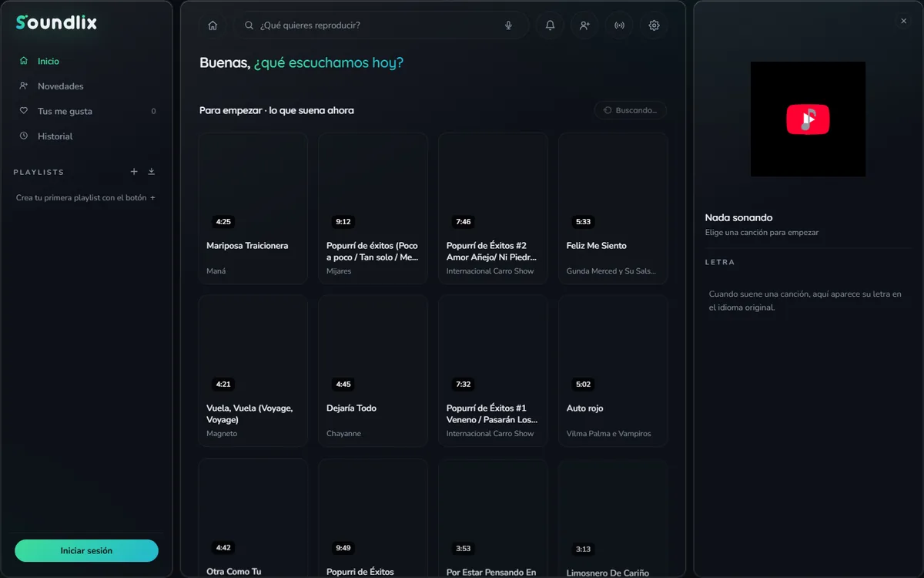Viewport: 924px width, 578px height.
Task: Play the Limosnero De Cariño card
Action: 613,519
